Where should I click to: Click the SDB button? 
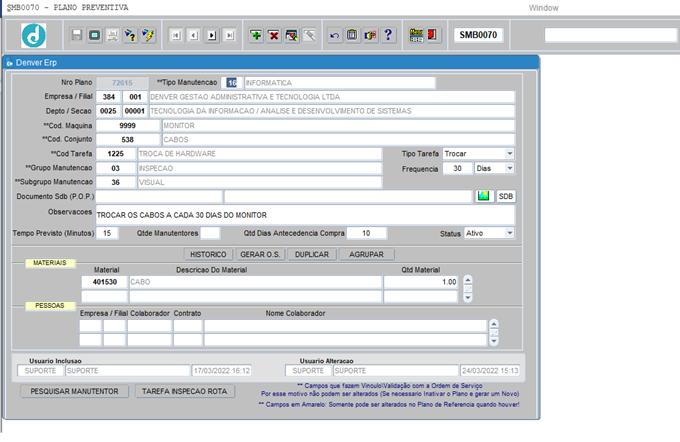point(506,196)
